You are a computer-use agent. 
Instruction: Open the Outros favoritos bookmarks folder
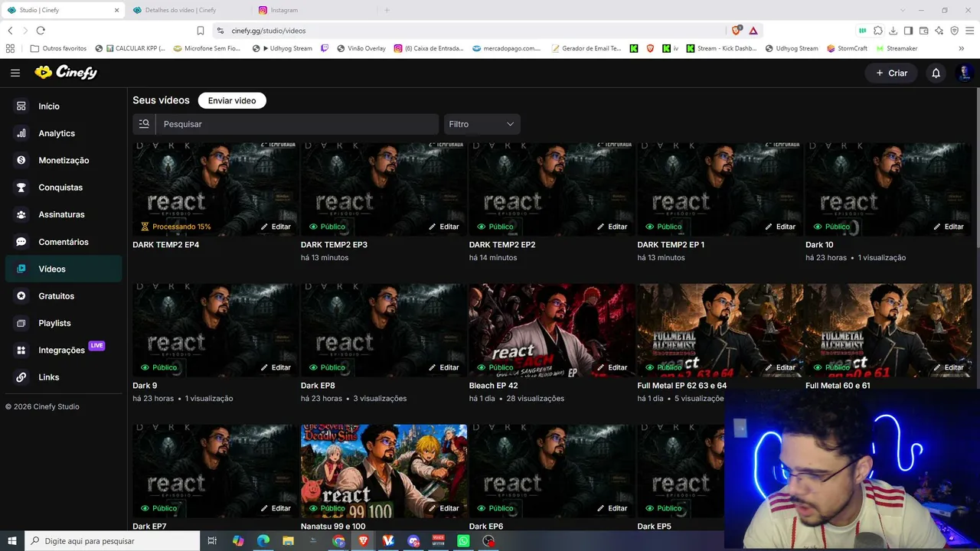click(58, 48)
